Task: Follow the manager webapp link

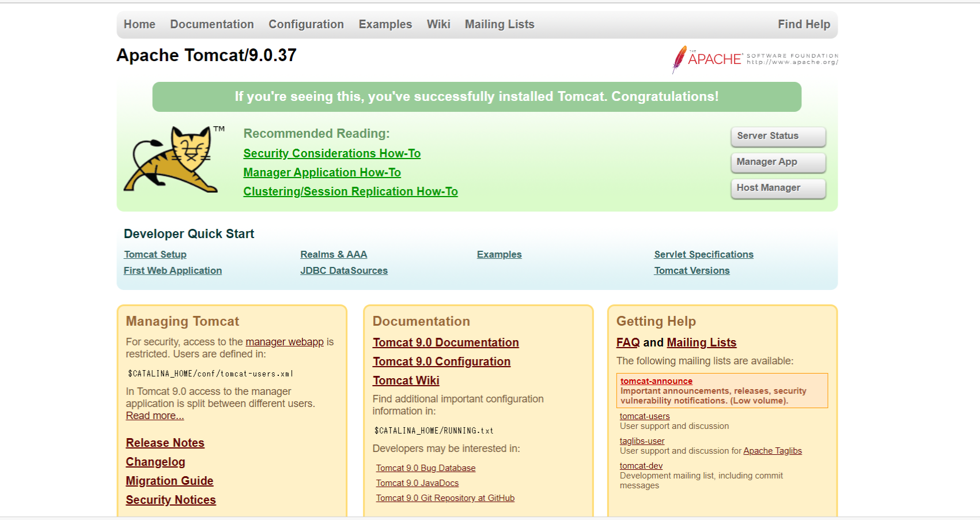Action: 285,342
